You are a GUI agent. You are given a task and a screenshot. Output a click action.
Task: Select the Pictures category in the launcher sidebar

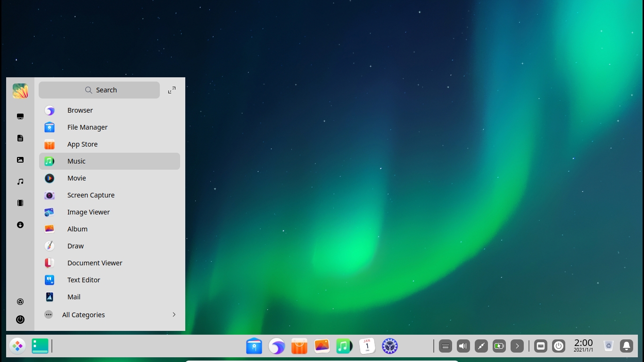pos(20,160)
